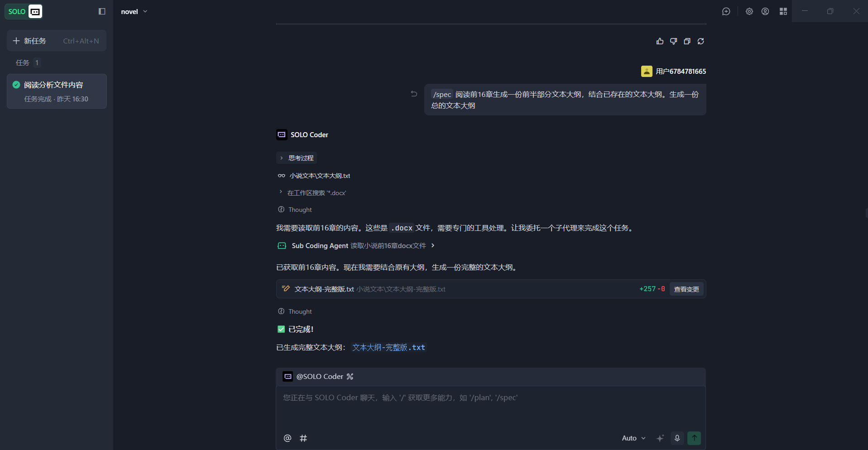Minimize the SOLO window
The image size is (868, 450).
(x=805, y=11)
